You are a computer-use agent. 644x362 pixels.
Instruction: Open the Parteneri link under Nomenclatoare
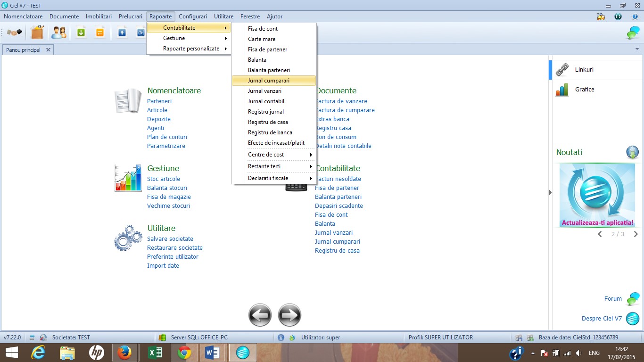159,101
